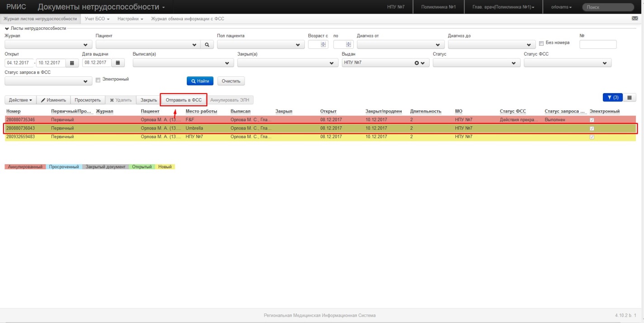Viewport: 644px width, 323px height.
Task: Collapse the Листы нетрудоспособности section
Action: [7, 28]
